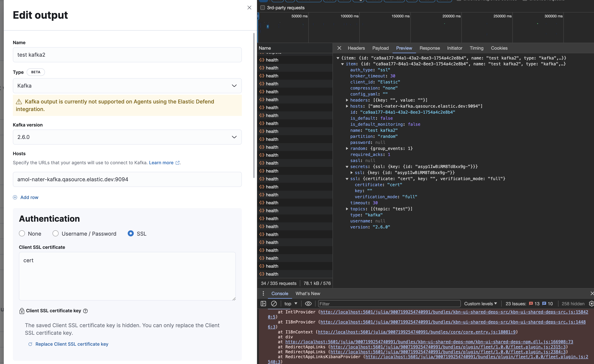Click the Client SSL certificate textarea
594x364 pixels.
click(x=127, y=276)
